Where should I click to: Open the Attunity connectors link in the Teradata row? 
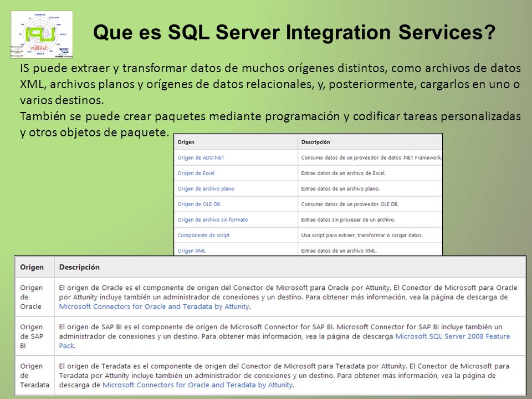pyautogui.click(x=197, y=385)
